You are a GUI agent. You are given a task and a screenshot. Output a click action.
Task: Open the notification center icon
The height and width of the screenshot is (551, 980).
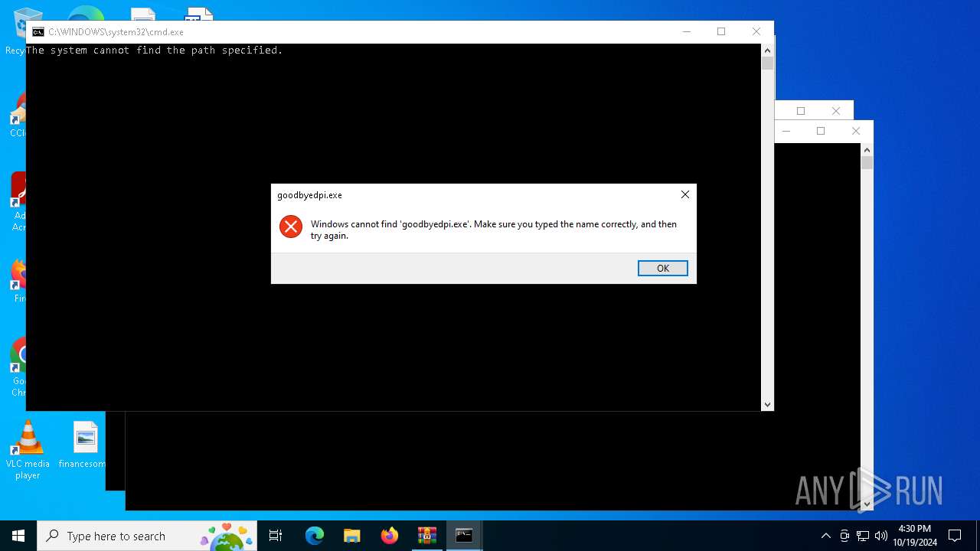coord(955,536)
